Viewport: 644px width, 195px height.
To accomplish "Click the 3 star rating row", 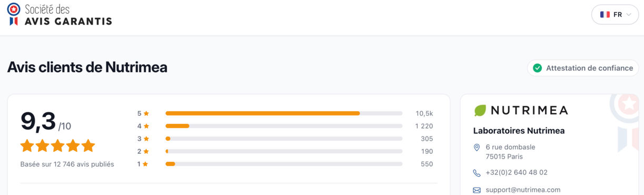I will click(x=285, y=139).
